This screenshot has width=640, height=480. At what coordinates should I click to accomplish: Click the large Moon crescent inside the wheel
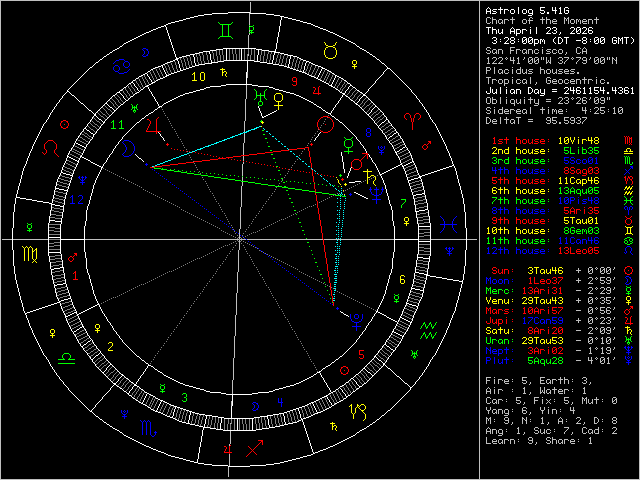click(127, 149)
